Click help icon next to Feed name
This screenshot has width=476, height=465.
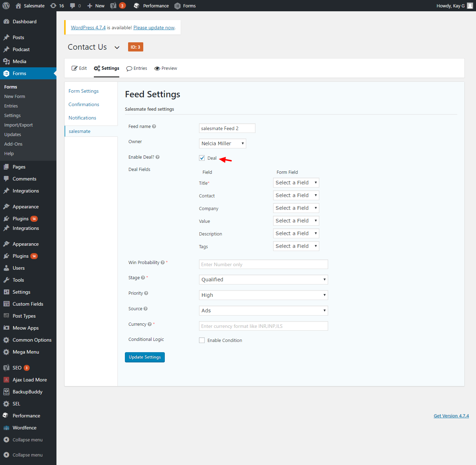click(x=154, y=127)
